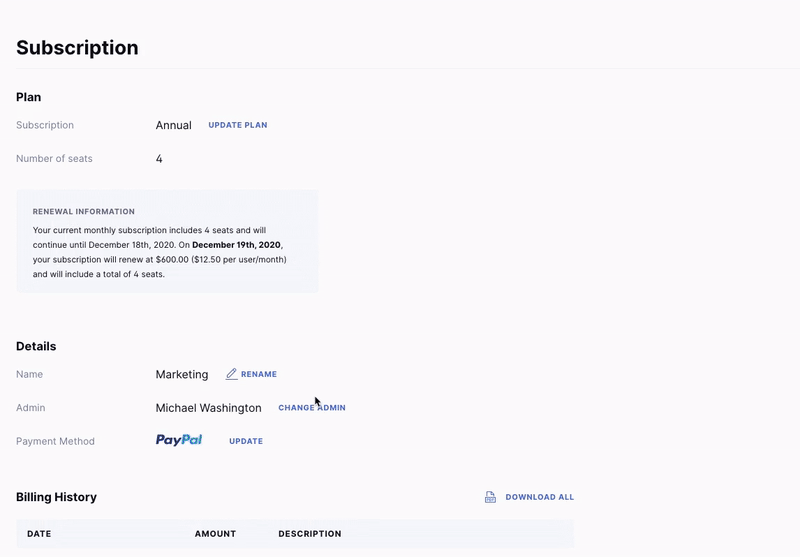Click the document icon beside Download All

[490, 497]
